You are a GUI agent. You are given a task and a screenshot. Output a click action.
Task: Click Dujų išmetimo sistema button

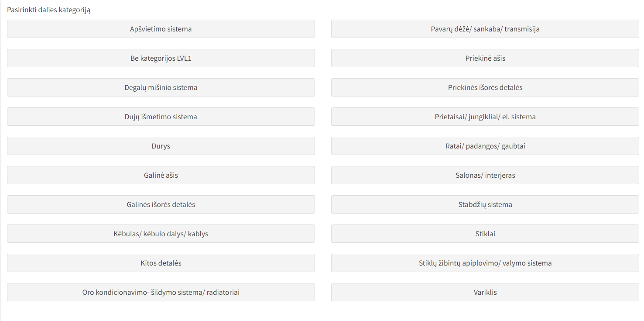[161, 117]
